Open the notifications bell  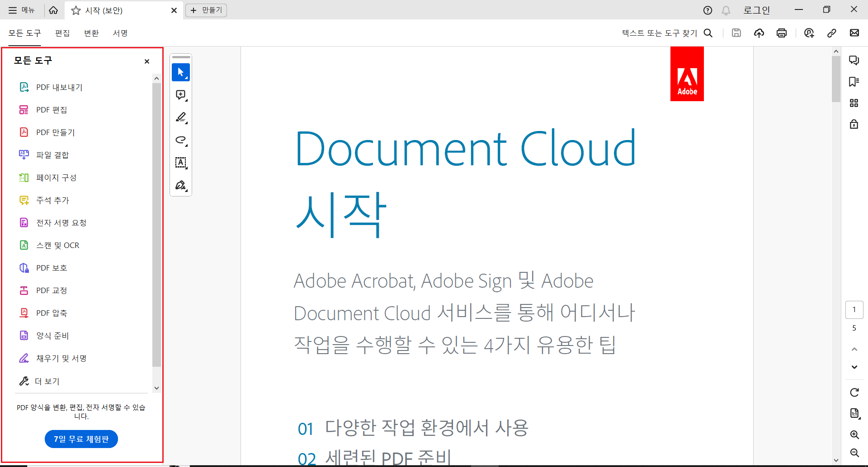(x=726, y=10)
